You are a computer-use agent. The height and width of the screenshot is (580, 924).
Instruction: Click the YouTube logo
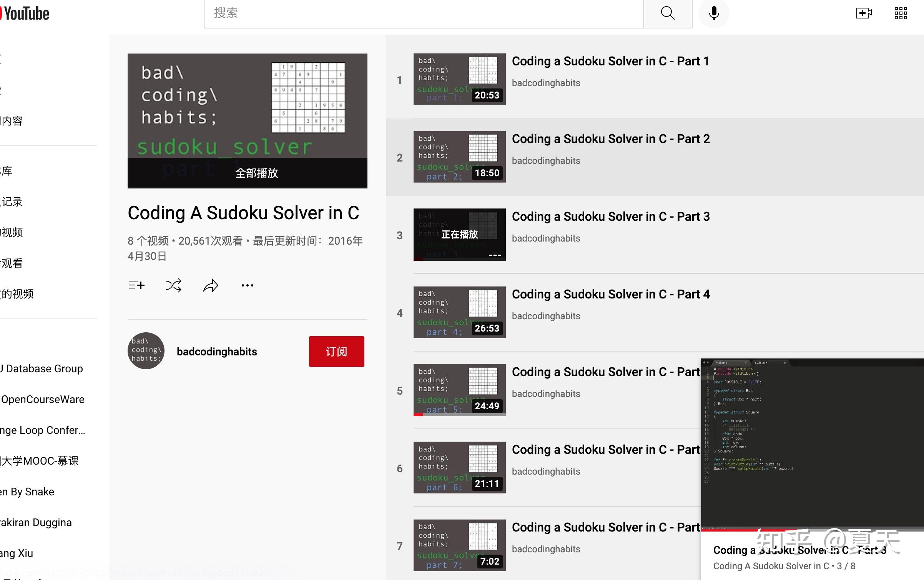(25, 14)
